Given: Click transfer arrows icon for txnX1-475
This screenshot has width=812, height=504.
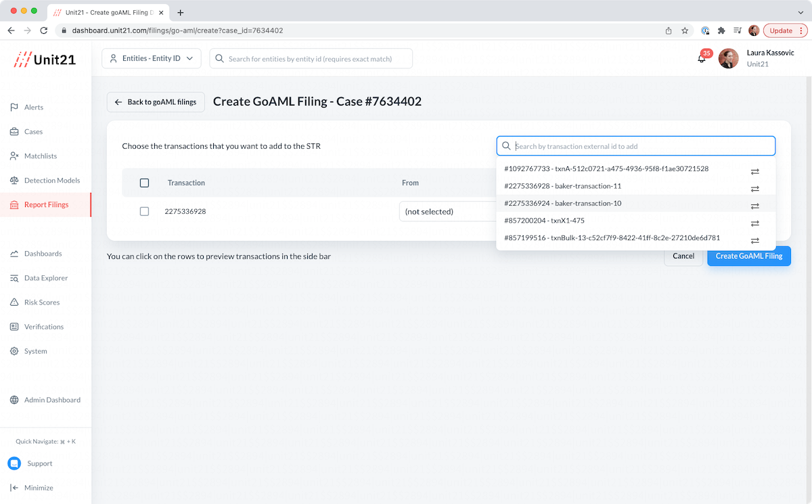Looking at the screenshot, I should (x=755, y=223).
